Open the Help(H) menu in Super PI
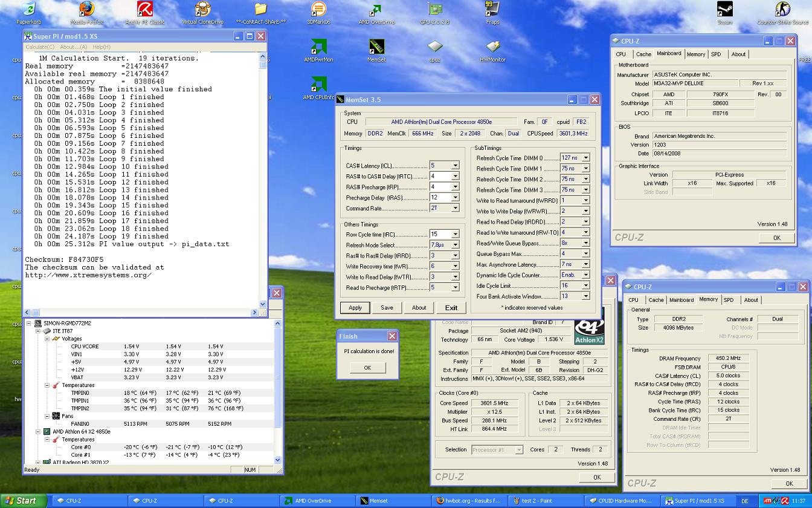Screen dimensions: 812x508 (101, 47)
